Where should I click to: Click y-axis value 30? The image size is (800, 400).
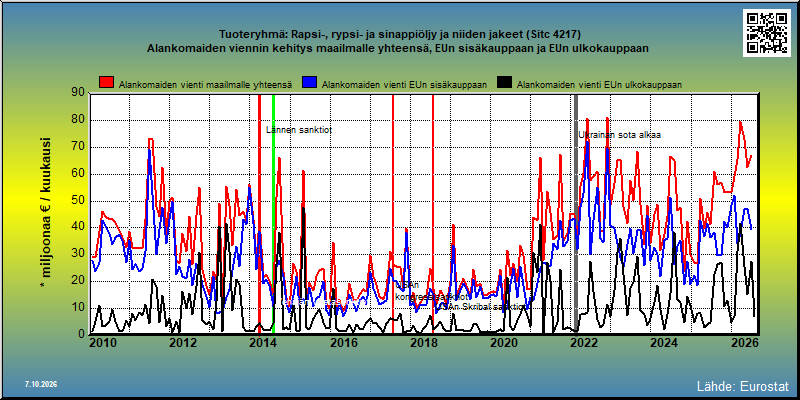78,254
